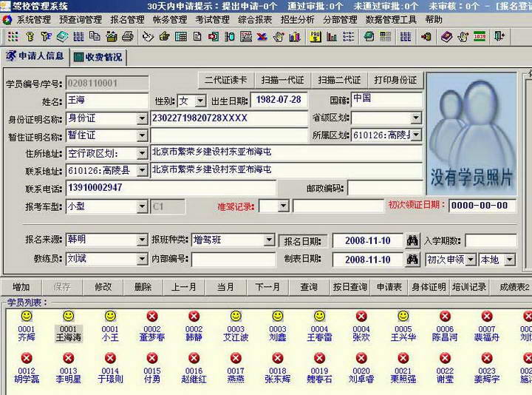Expand the 暂住证明名称 dropdown
This screenshot has height=395, width=532.
point(142,136)
